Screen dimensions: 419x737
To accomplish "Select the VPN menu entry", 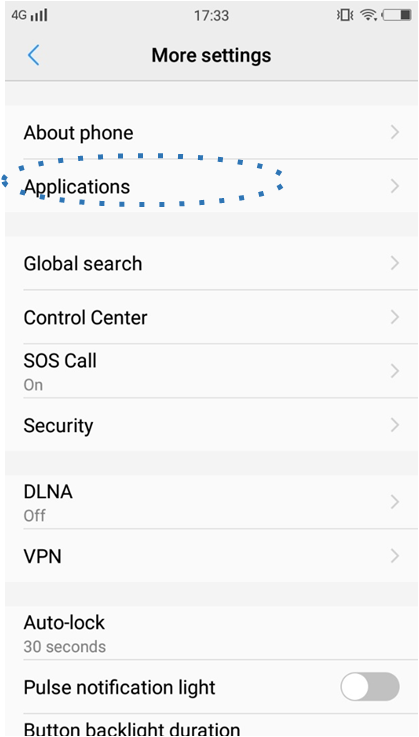I will click(211, 556).
